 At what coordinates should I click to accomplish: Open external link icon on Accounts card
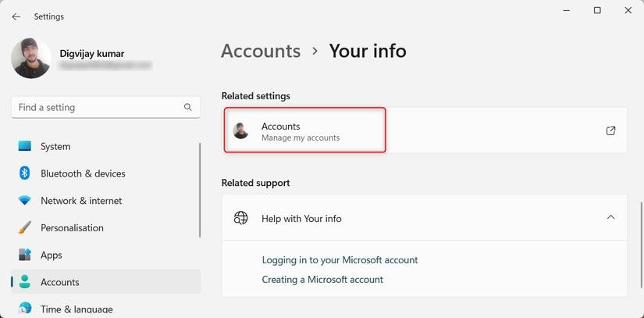tap(610, 130)
